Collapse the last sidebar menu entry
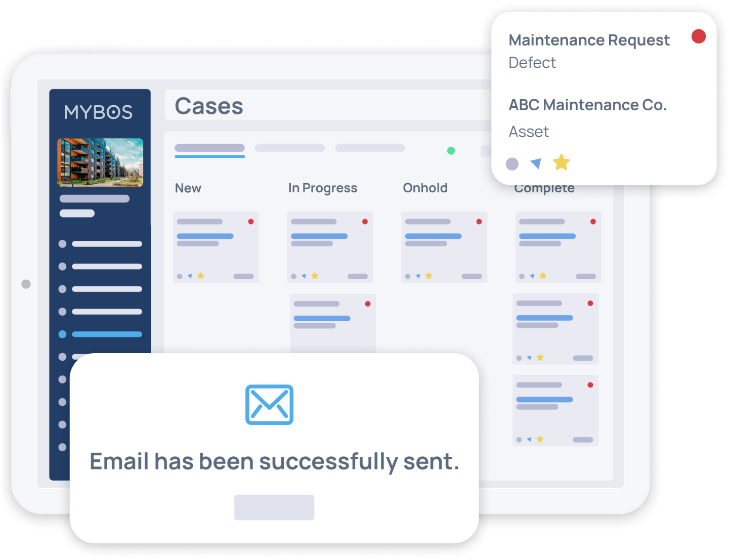 pos(62,447)
